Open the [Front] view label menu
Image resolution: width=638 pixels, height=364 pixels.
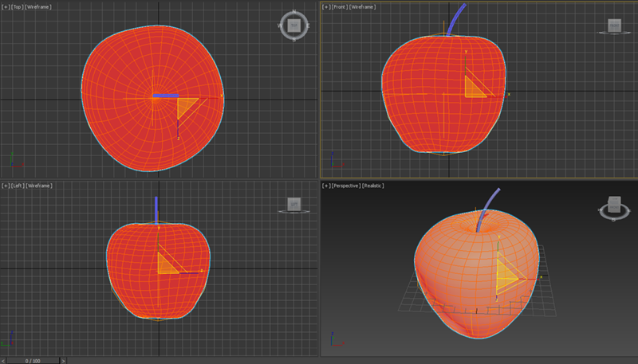(x=340, y=7)
